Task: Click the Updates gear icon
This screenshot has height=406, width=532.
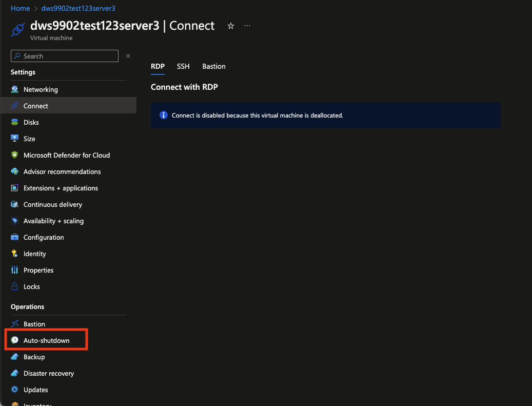Action: [x=14, y=390]
